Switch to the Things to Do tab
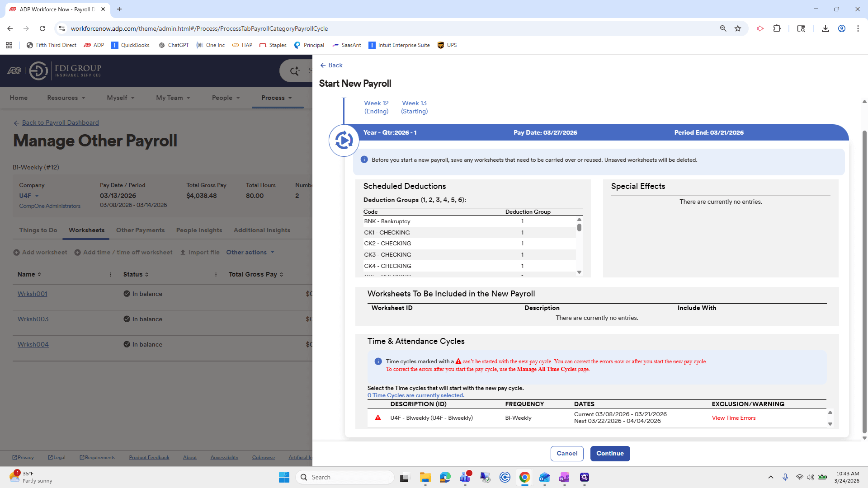 pyautogui.click(x=38, y=230)
